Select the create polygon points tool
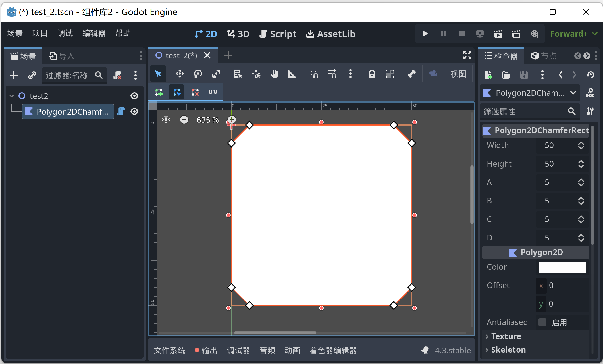 click(x=159, y=92)
